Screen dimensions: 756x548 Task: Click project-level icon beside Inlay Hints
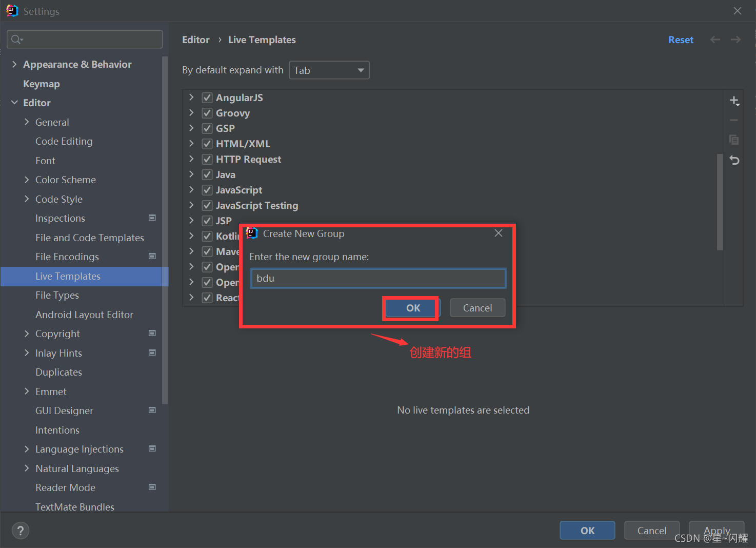click(152, 353)
